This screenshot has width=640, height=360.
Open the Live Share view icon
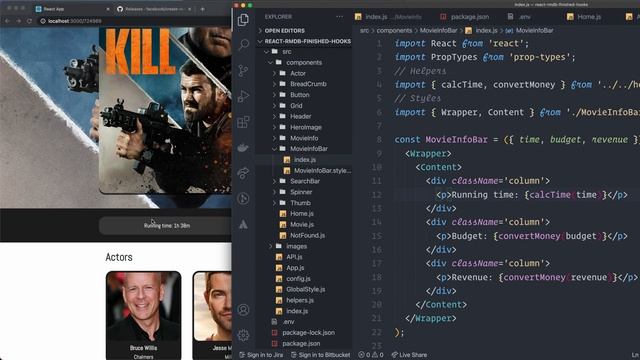(x=243, y=173)
